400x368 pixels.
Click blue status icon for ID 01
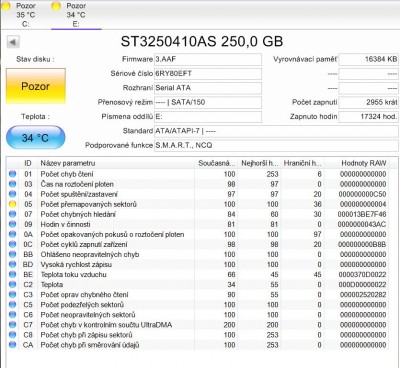coord(12,174)
